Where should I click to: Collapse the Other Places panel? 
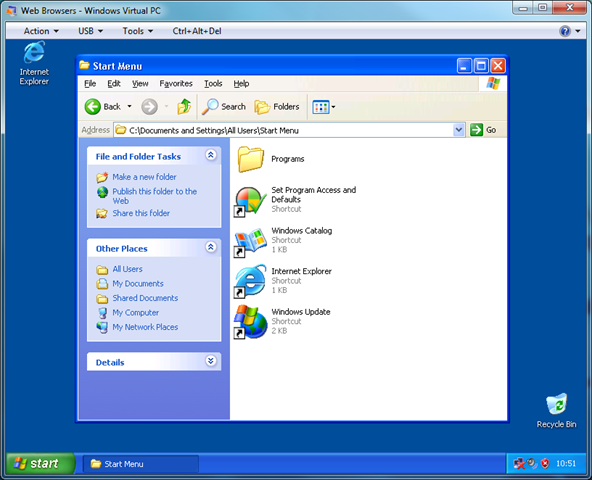[x=211, y=247]
